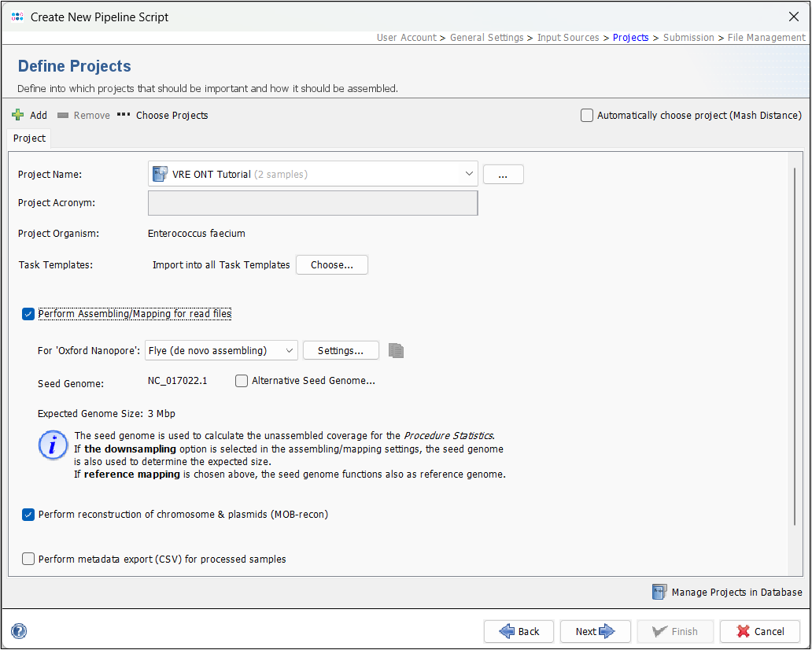Click Choose for Task Templates
812x650 pixels.
click(x=331, y=264)
